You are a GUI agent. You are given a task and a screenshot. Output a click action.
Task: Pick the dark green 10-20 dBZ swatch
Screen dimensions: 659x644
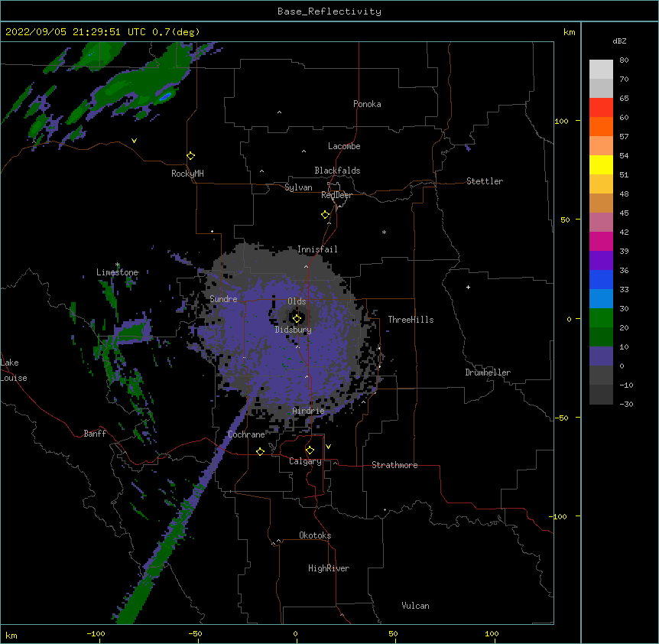[x=601, y=337]
